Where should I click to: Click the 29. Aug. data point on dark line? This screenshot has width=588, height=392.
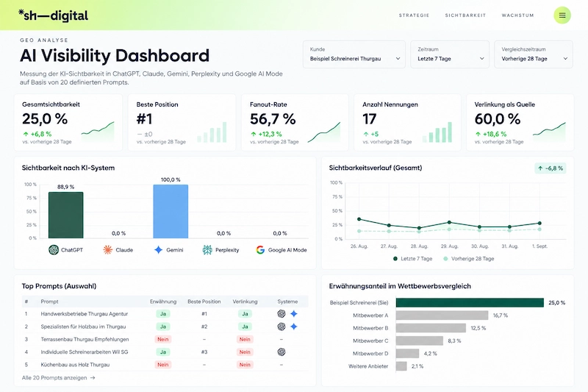point(449,222)
